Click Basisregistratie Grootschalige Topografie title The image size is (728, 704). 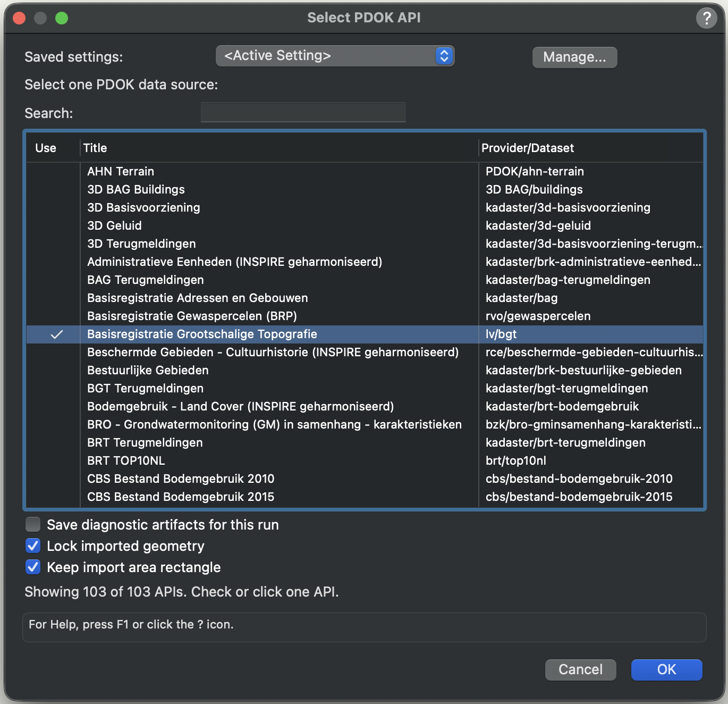[x=202, y=334]
